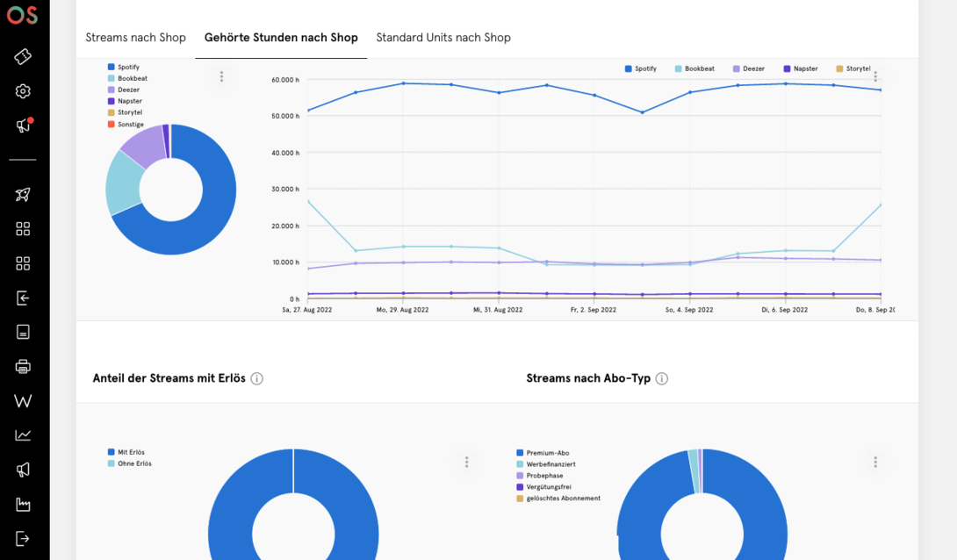Open the line chart options menu
This screenshot has height=560, width=957.
pyautogui.click(x=875, y=76)
